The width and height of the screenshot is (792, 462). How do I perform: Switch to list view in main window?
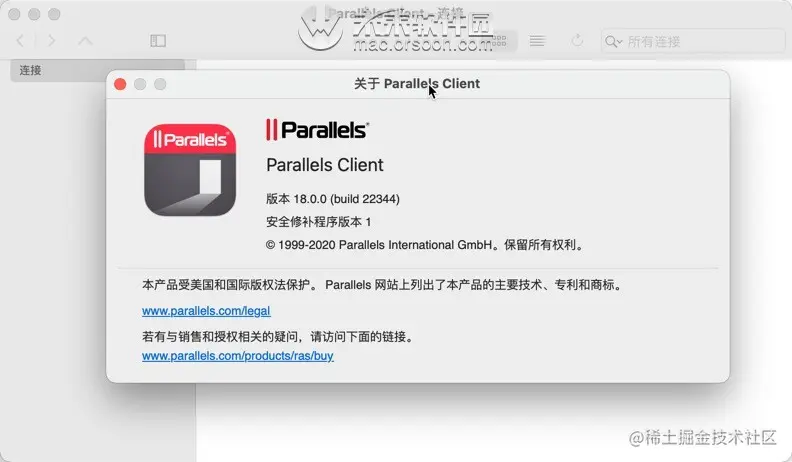[537, 41]
